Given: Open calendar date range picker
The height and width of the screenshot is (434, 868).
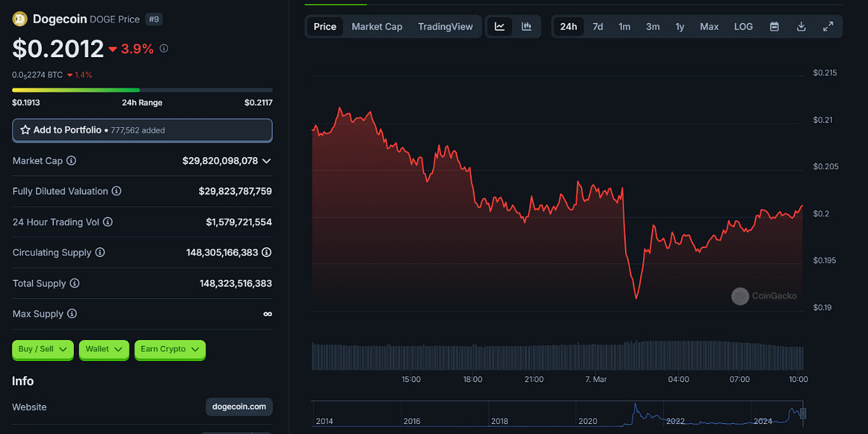Looking at the screenshot, I should click(x=775, y=27).
